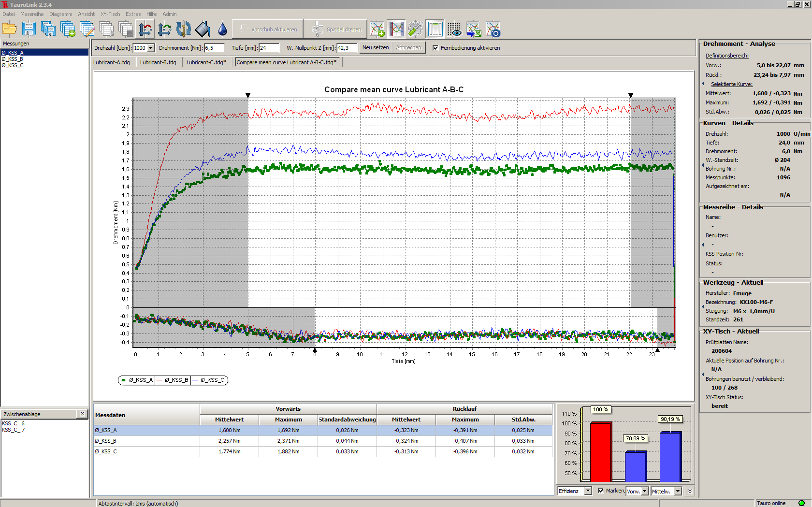The height and width of the screenshot is (507, 812).
Task: Open the XY-Tisch menu
Action: click(x=110, y=14)
